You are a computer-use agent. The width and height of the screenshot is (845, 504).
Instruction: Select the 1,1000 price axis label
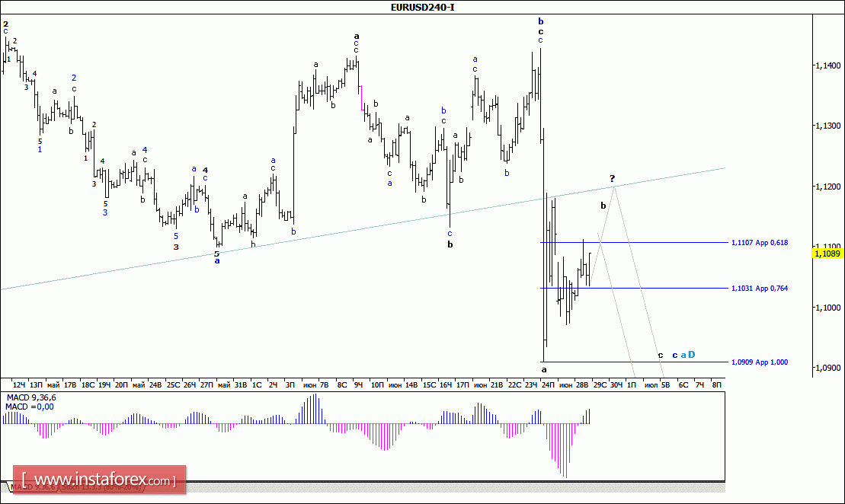827,308
